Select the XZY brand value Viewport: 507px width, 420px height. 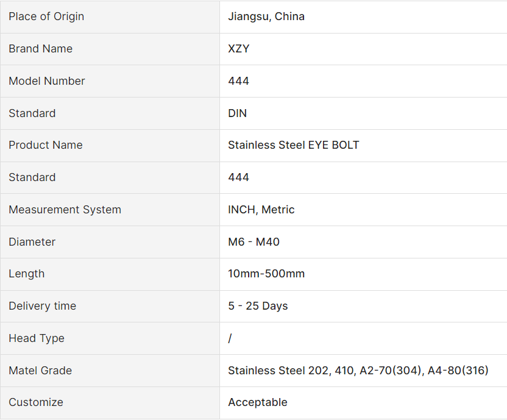[x=239, y=49]
